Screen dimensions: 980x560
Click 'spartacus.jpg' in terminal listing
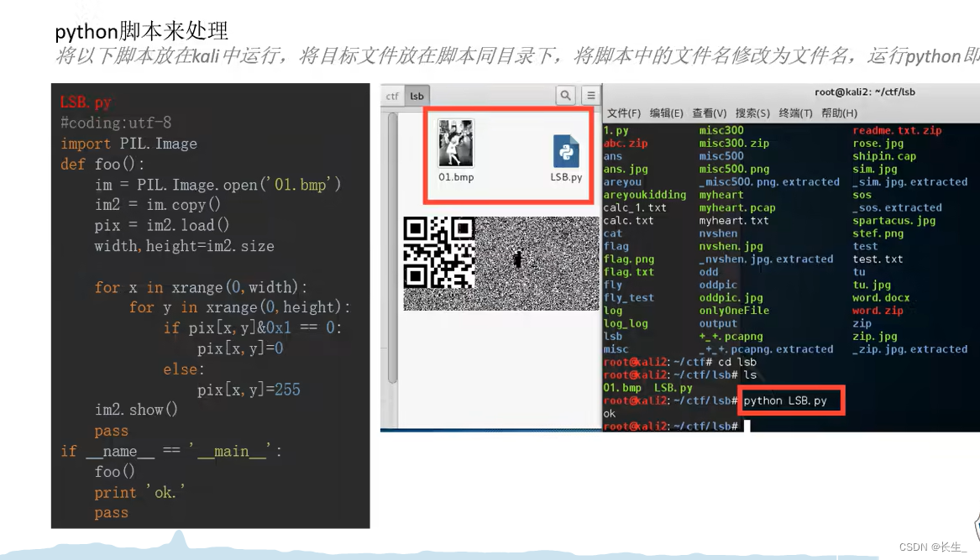coord(894,220)
